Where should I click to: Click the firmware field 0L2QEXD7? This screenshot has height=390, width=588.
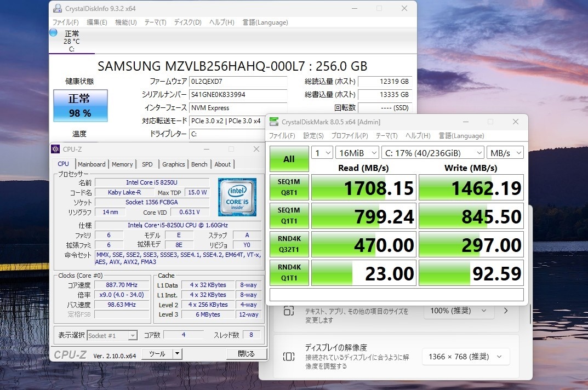[x=238, y=82]
